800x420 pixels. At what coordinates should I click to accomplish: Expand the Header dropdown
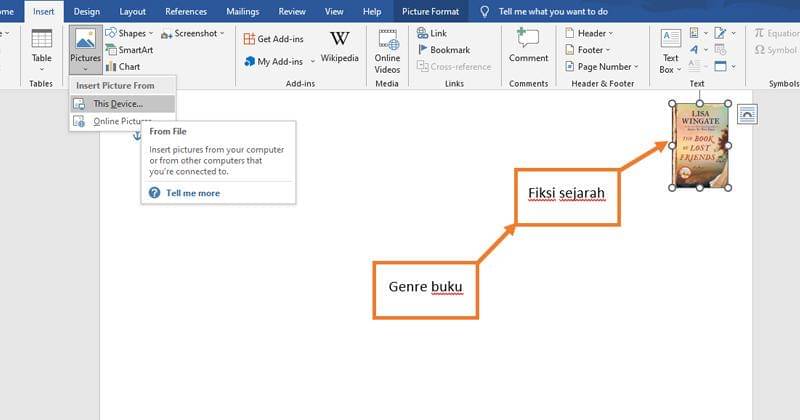coord(595,33)
